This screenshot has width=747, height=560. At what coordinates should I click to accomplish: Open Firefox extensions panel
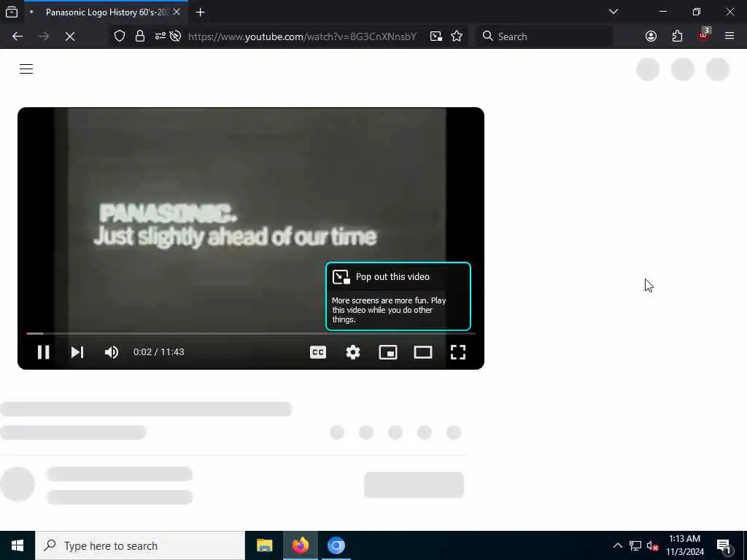tap(677, 36)
